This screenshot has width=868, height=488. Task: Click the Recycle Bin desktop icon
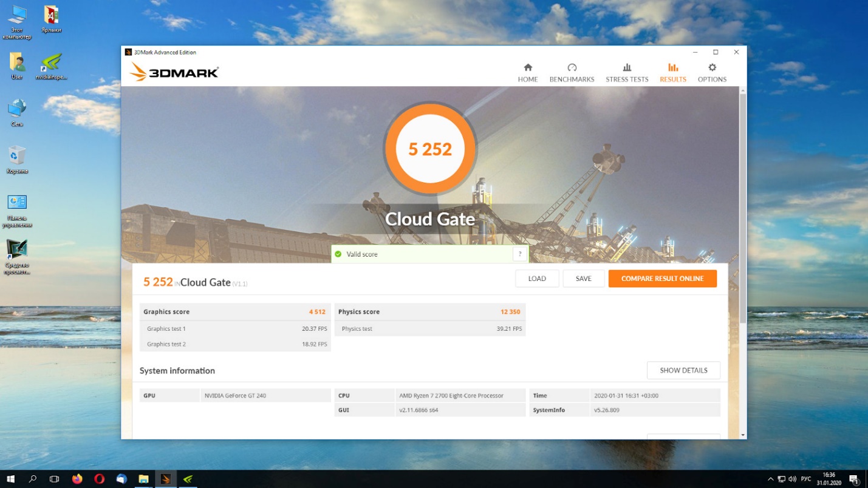pos(17,160)
